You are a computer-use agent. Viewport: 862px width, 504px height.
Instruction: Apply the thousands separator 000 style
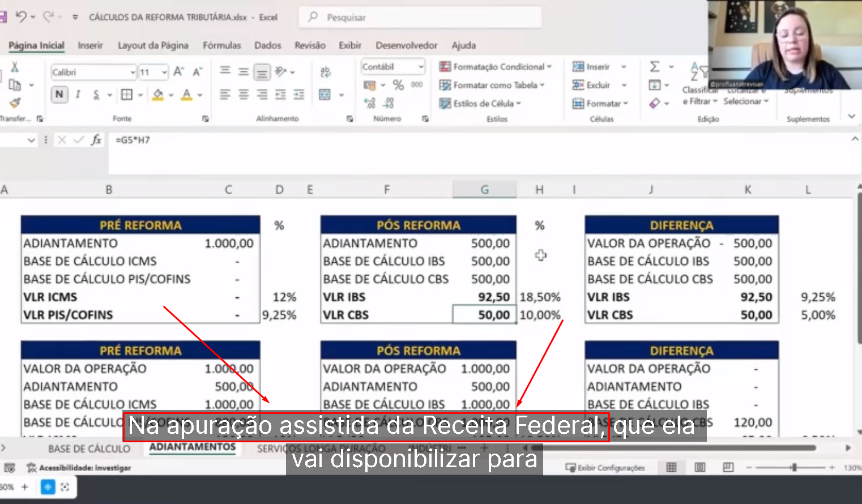(x=417, y=85)
